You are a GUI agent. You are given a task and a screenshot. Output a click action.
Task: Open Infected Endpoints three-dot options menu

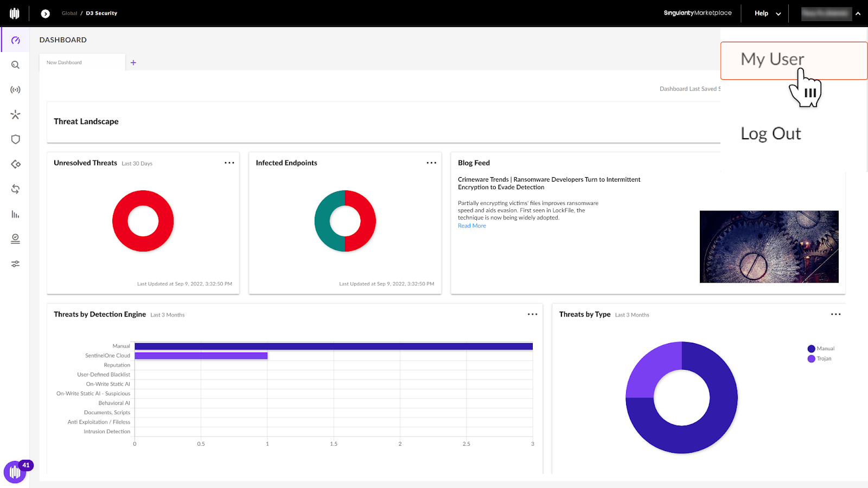[431, 163]
